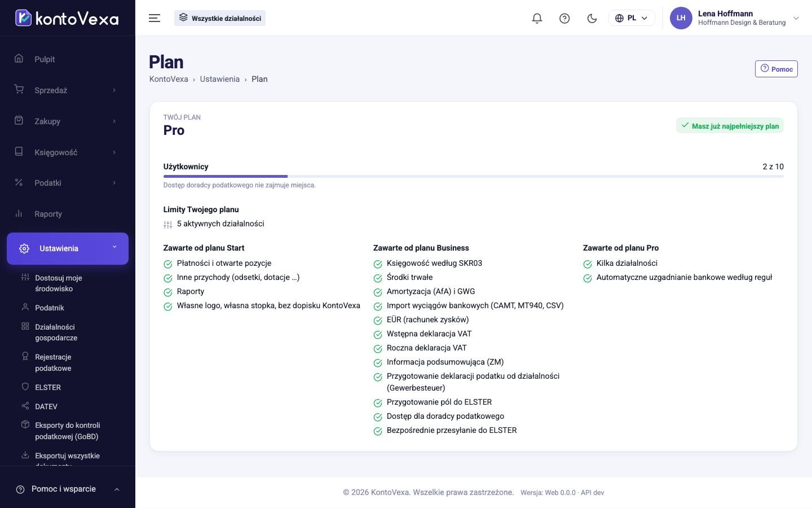The image size is (812, 508).
Task: Click the Użytkownicy usage progress bar
Action: tap(474, 177)
